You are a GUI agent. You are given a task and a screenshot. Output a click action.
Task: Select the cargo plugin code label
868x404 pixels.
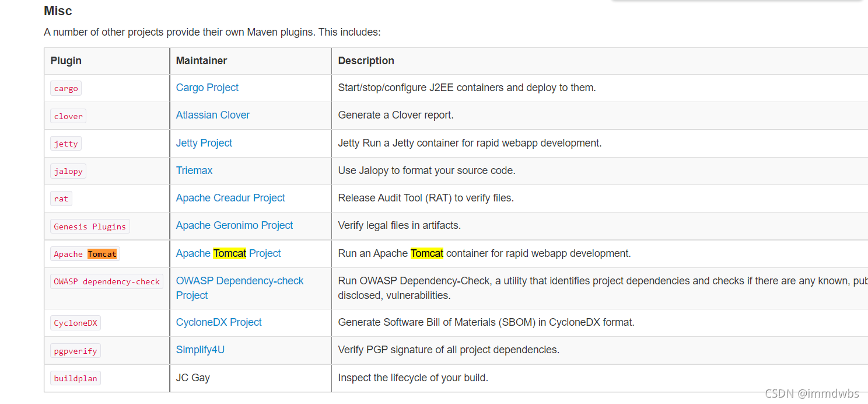tap(66, 88)
